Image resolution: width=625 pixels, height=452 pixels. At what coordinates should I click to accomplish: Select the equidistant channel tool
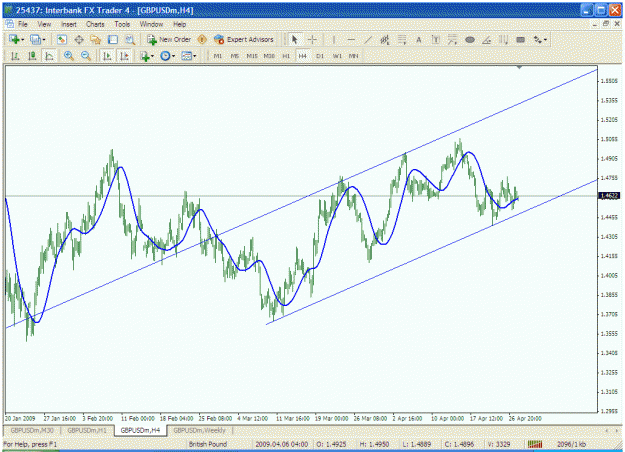tap(385, 39)
